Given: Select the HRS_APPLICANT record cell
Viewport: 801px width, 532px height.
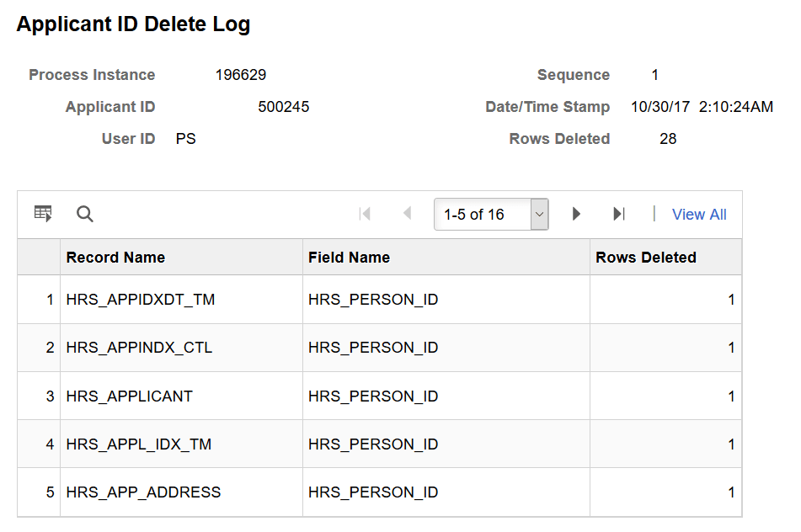Looking at the screenshot, I should click(x=131, y=396).
